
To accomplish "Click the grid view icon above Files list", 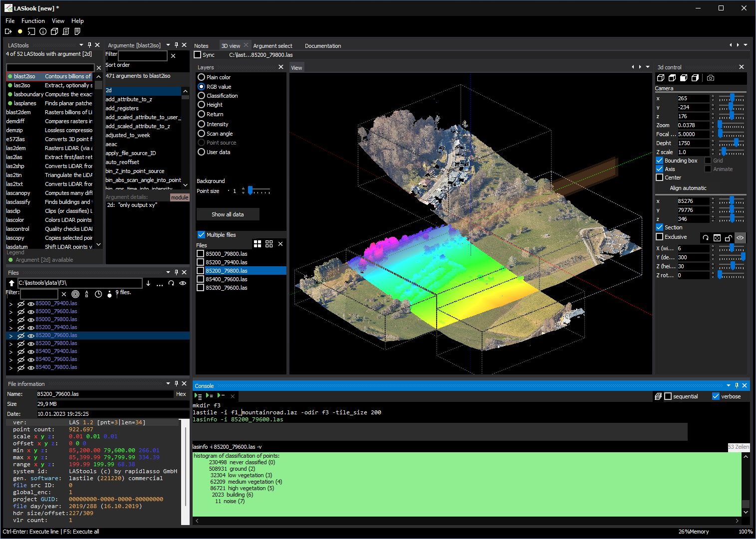I will 257,244.
